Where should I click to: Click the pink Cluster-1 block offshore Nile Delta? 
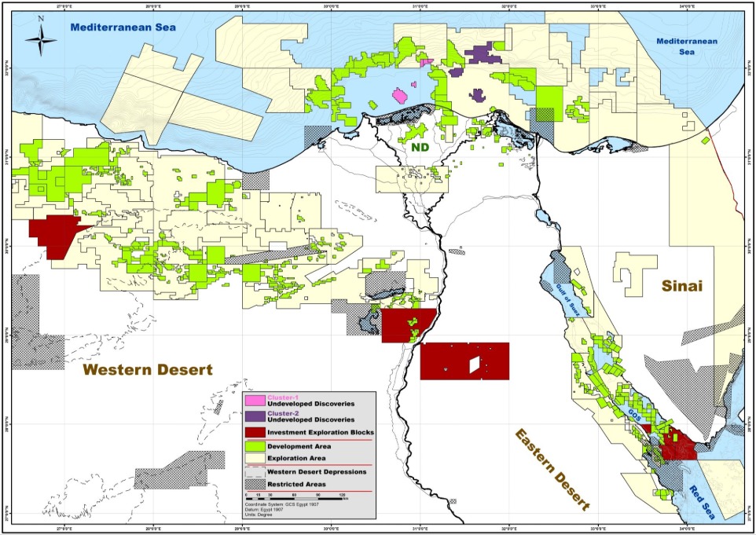tap(399, 96)
